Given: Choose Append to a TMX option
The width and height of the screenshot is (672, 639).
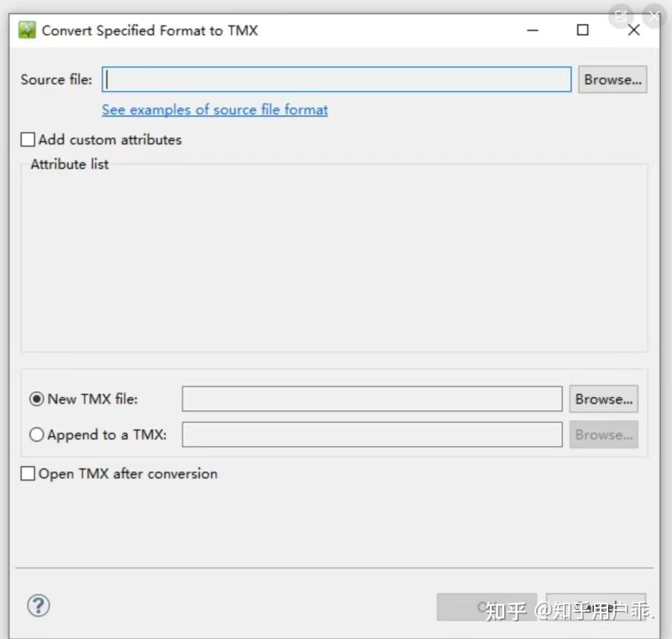Looking at the screenshot, I should pyautogui.click(x=36, y=435).
